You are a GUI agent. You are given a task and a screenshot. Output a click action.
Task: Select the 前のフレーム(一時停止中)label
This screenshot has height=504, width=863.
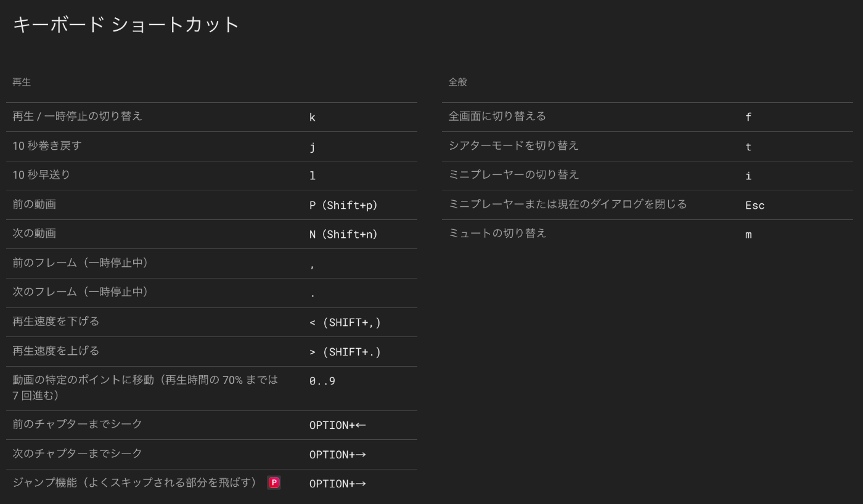click(x=80, y=263)
